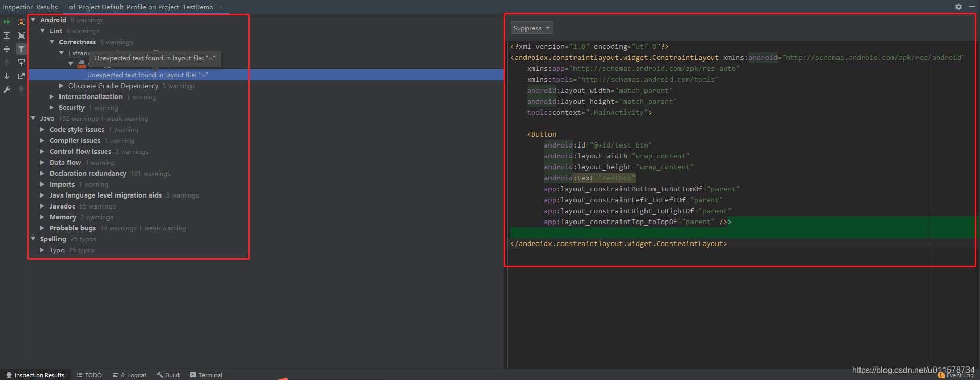Collapse the Spelling node
This screenshot has height=380, width=980.
click(x=33, y=239)
